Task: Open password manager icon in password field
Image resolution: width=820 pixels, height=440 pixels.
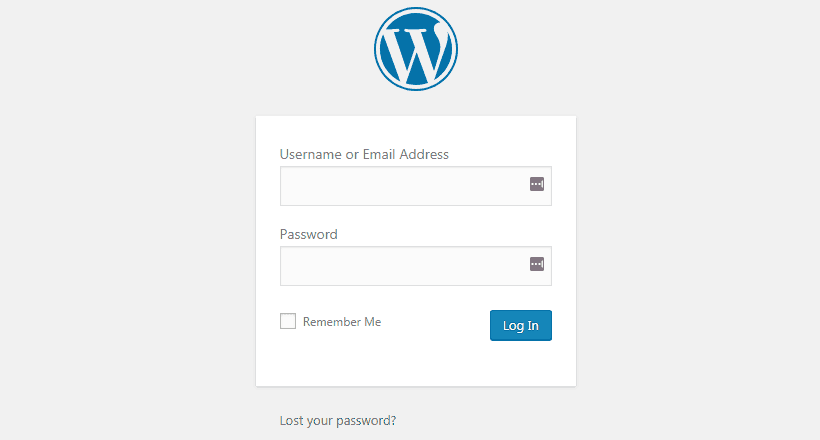Action: pos(537,264)
